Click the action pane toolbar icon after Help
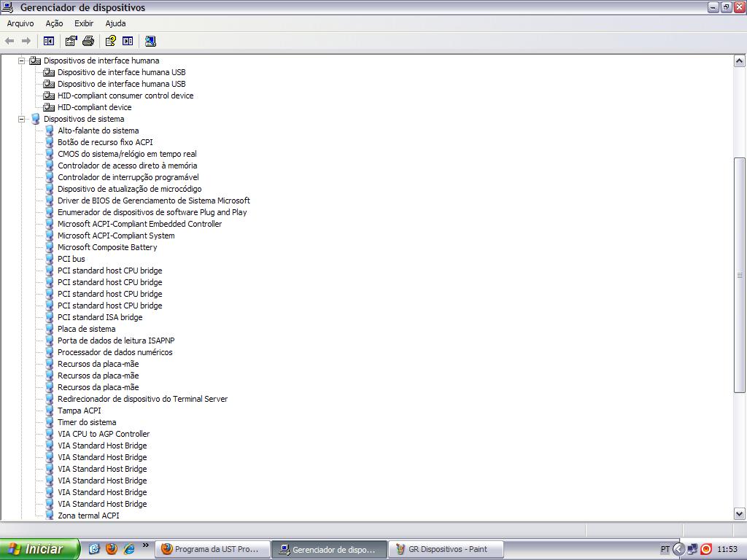The height and width of the screenshot is (560, 747). click(x=128, y=41)
